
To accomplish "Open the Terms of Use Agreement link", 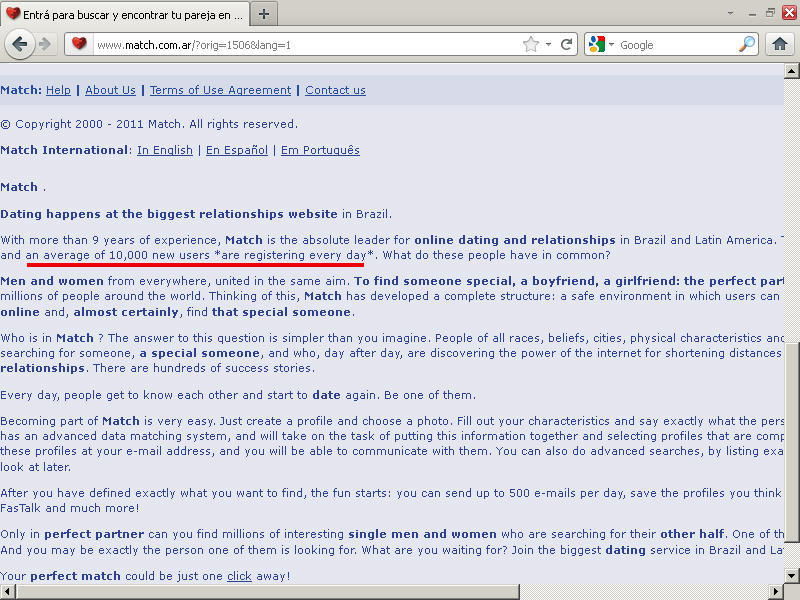I will [220, 90].
